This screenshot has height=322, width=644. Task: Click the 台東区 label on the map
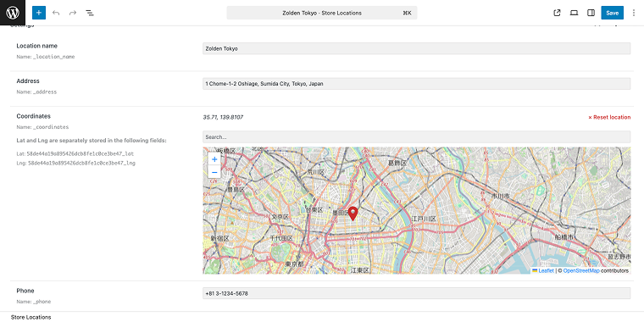pos(314,210)
